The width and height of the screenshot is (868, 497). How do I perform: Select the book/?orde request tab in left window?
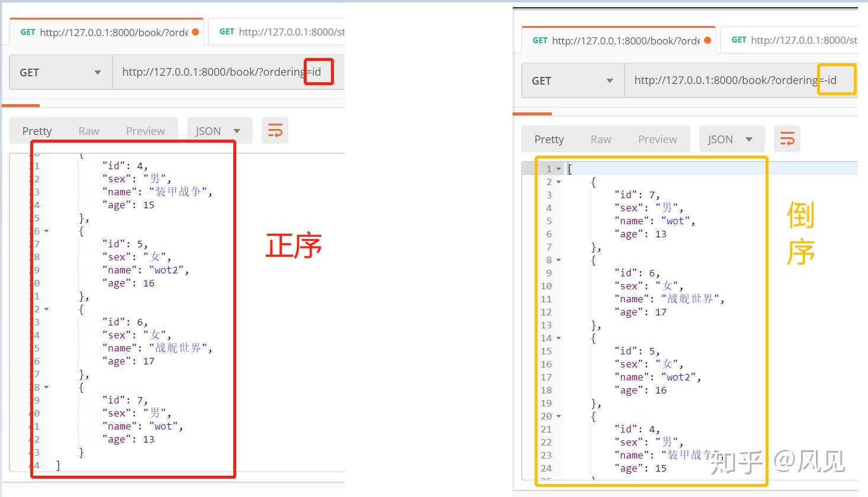pyautogui.click(x=107, y=32)
